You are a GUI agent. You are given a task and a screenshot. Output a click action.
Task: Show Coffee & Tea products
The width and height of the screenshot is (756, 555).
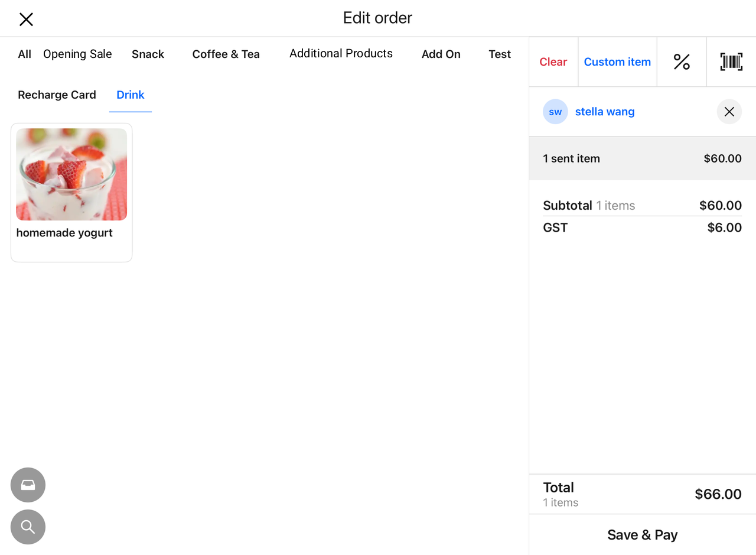(x=226, y=54)
